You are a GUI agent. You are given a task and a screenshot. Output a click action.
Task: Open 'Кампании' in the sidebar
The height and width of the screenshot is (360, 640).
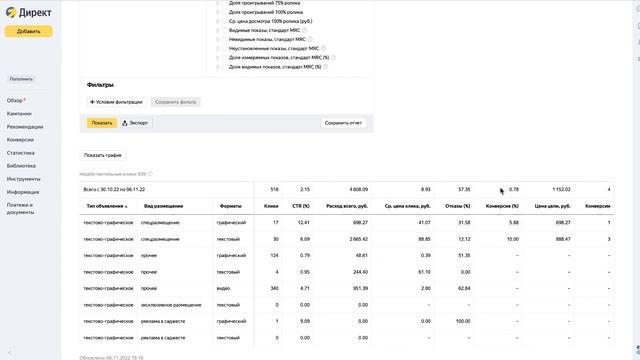click(19, 113)
